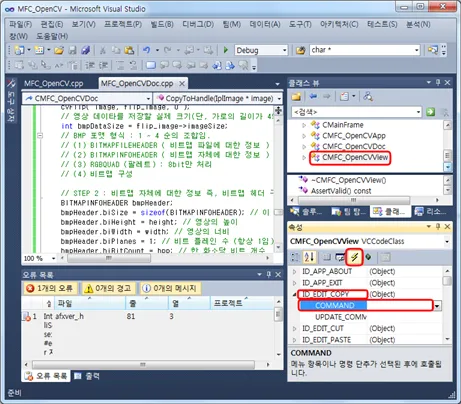Open the 파일(F) menu

click(x=20, y=24)
